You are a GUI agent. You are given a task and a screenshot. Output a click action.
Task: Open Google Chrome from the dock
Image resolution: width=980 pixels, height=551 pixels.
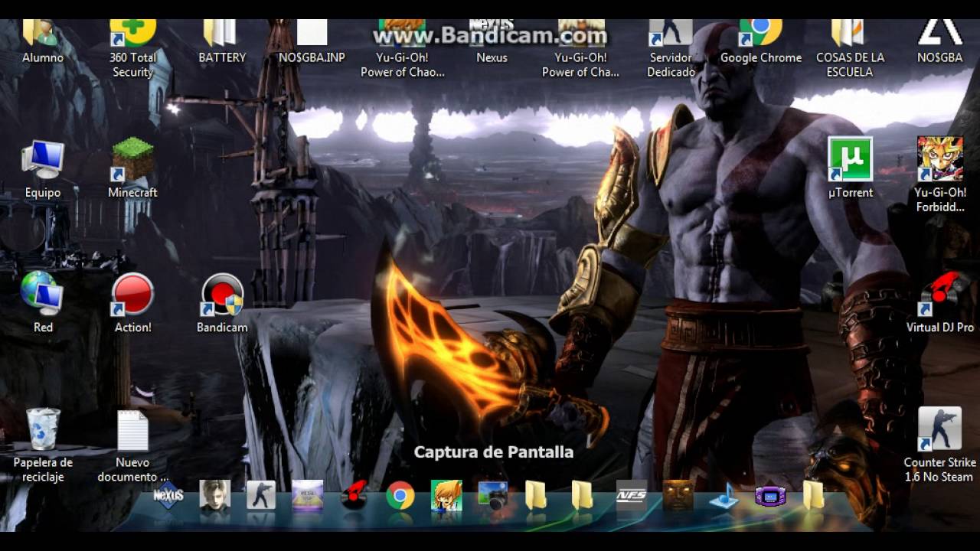[400, 496]
